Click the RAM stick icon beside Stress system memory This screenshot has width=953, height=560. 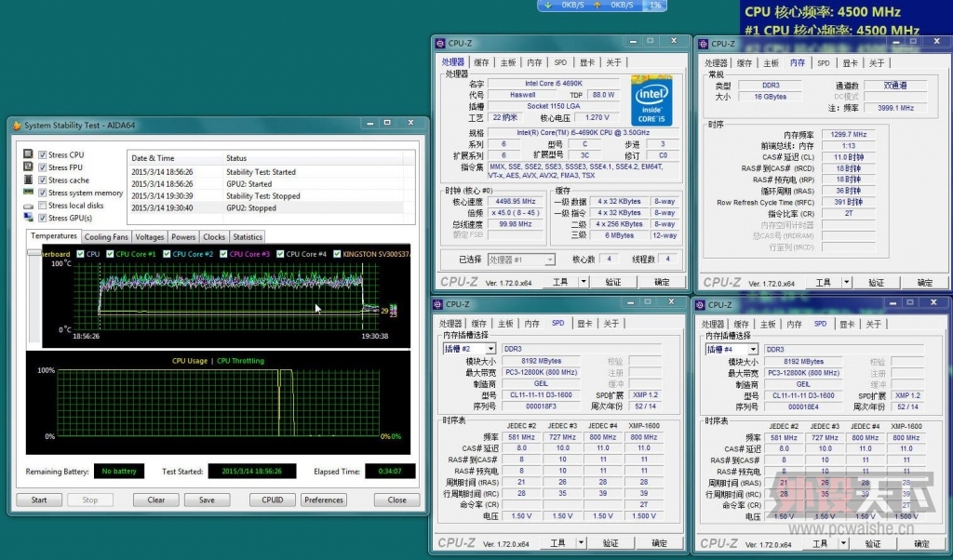click(x=28, y=192)
